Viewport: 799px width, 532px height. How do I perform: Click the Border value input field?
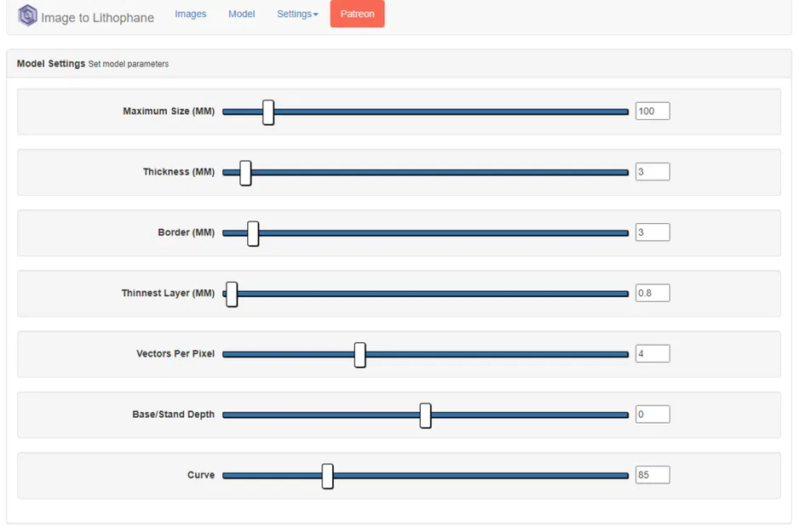652,232
